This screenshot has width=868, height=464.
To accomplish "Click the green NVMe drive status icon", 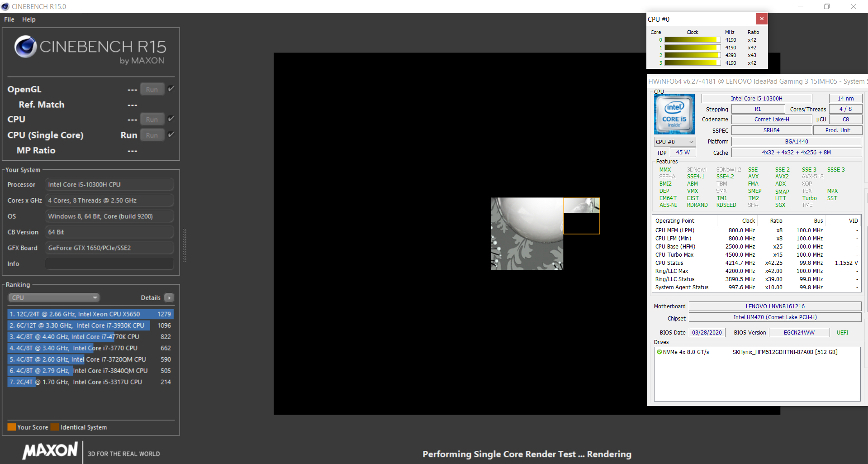I will click(x=659, y=352).
